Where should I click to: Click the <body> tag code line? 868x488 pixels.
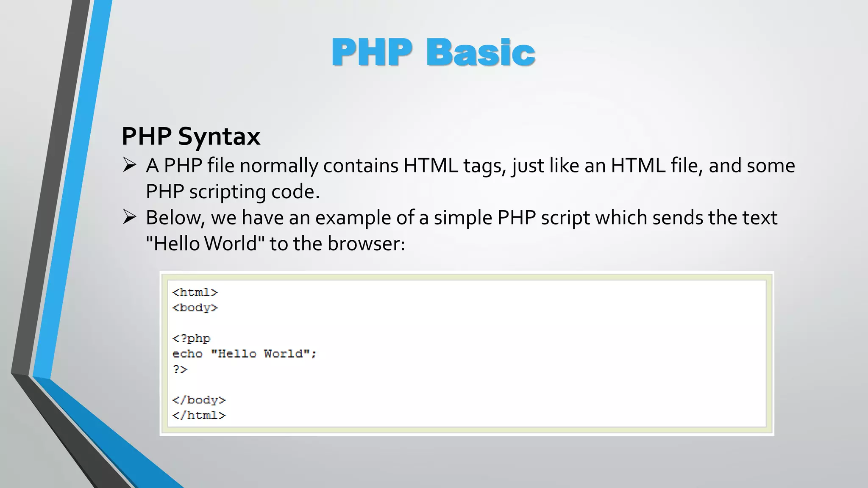point(195,308)
